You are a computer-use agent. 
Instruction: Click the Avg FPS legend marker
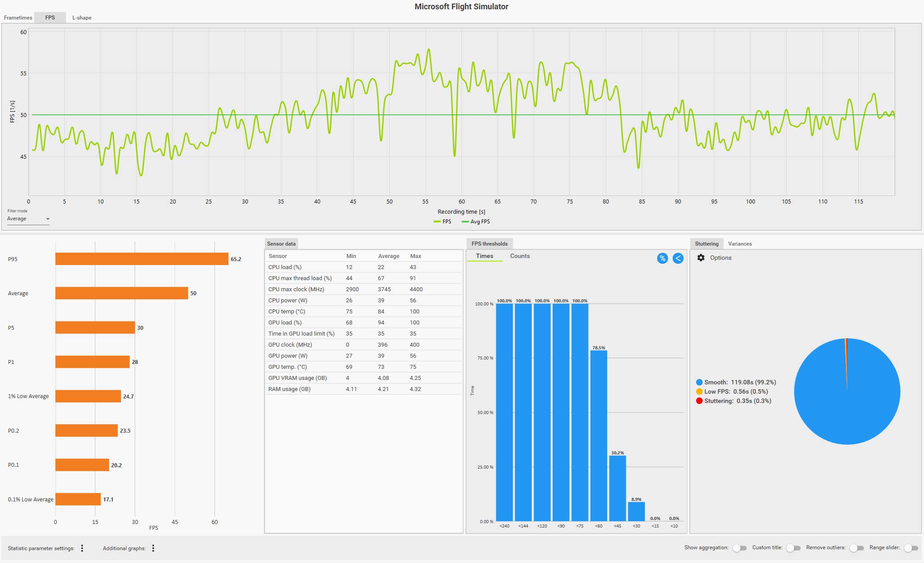click(465, 222)
